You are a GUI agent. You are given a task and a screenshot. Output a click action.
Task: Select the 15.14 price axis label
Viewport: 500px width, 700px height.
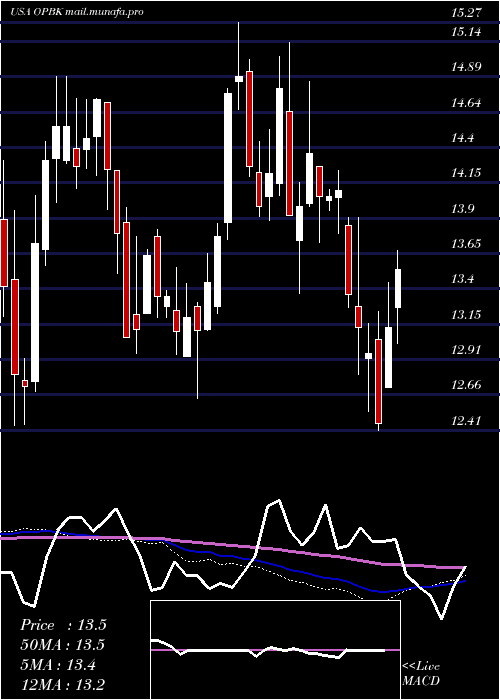[466, 32]
